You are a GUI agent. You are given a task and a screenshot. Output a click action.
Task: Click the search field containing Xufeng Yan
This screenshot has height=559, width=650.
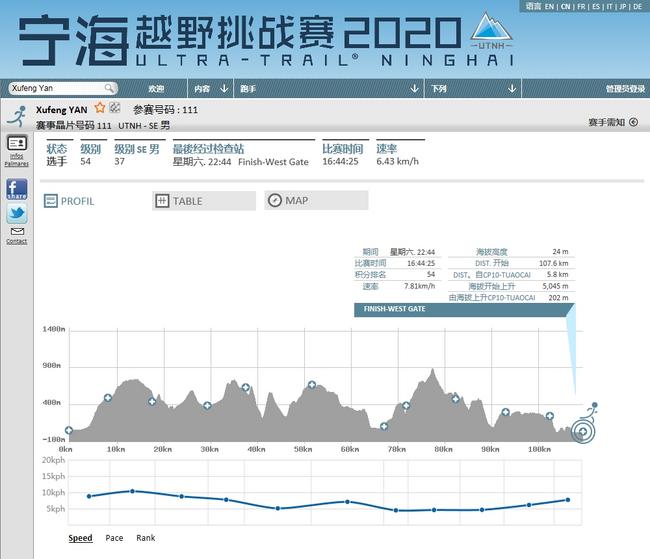(63, 88)
